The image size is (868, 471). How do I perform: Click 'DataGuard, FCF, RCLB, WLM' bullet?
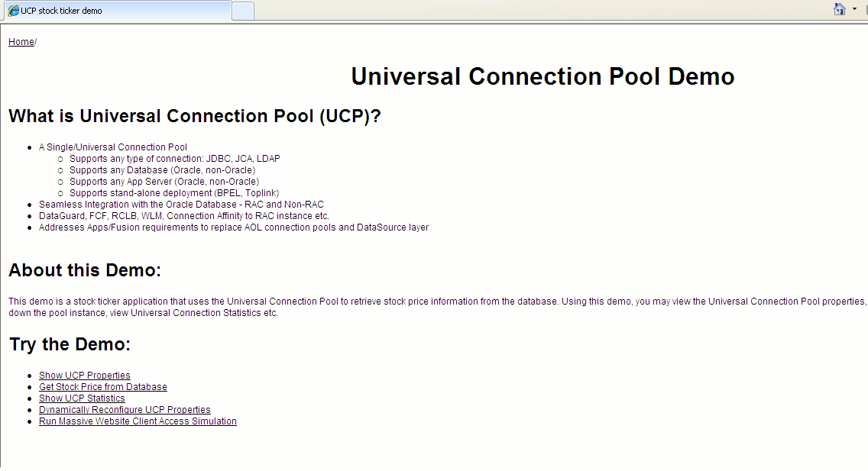184,216
